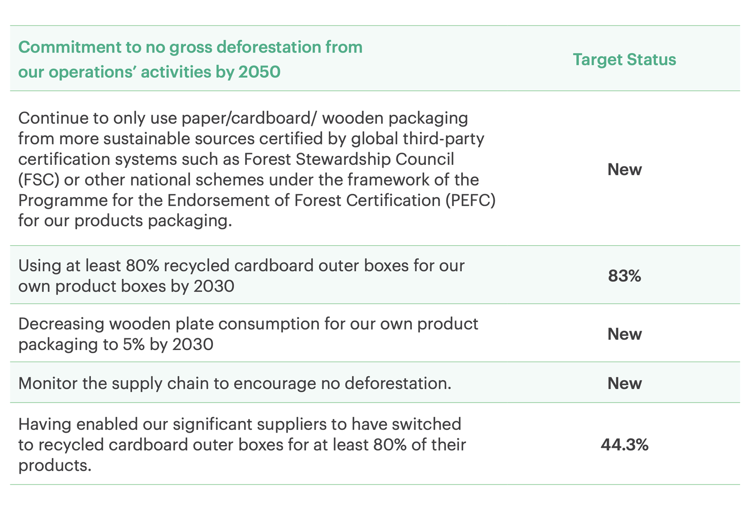Click the words 'Forest Stewardship Council'
750x510 pixels.
(x=349, y=159)
